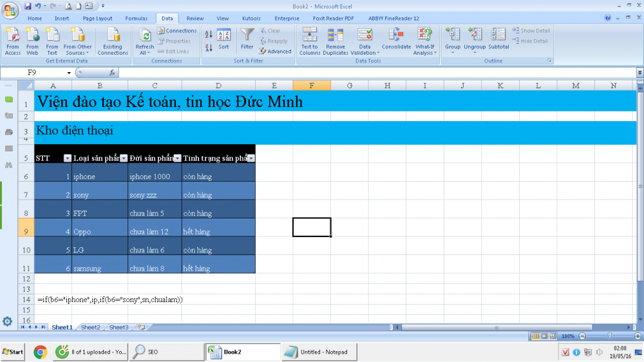Click the zoom out minus button

[x=582, y=336]
